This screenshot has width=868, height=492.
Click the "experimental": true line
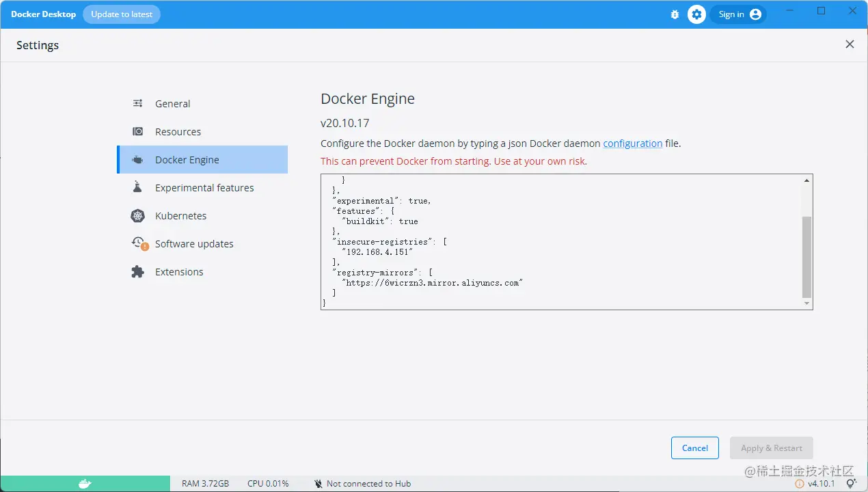pyautogui.click(x=381, y=201)
